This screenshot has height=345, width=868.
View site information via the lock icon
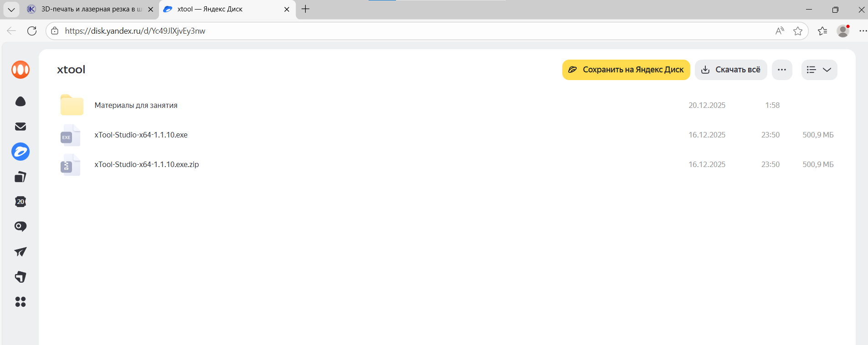[55, 31]
